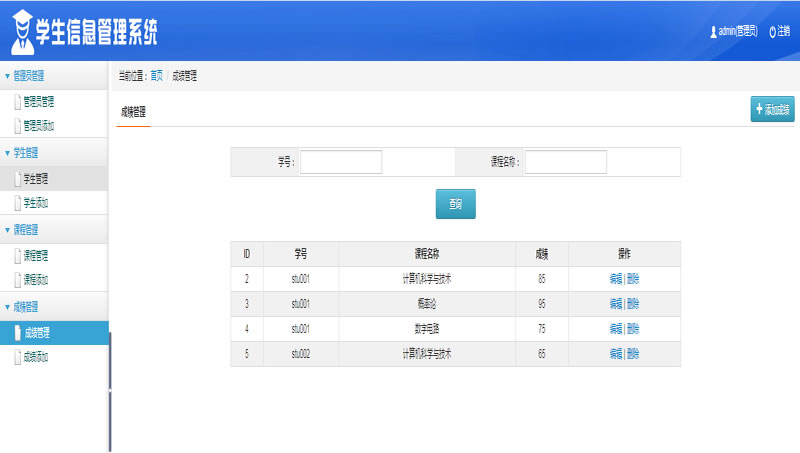Focus the 学号 input field
The height and width of the screenshot is (453, 800).
click(341, 162)
